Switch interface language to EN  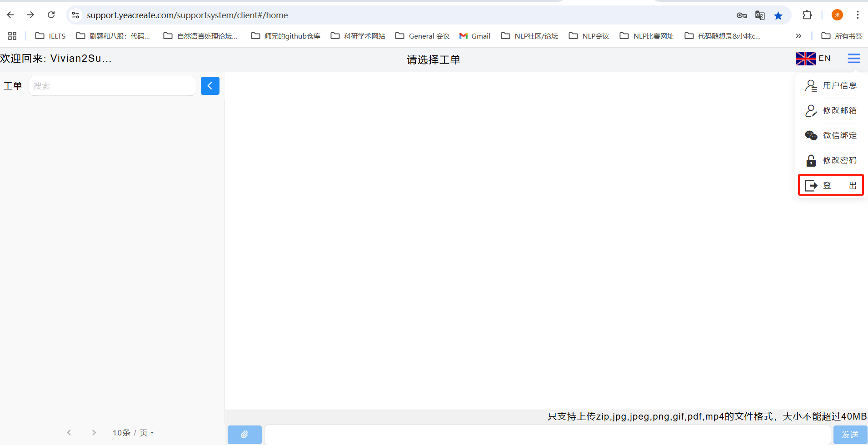coord(824,58)
